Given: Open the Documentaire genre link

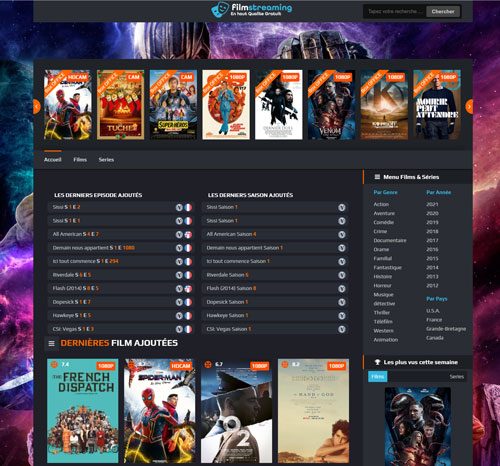Looking at the screenshot, I should click(x=390, y=240).
